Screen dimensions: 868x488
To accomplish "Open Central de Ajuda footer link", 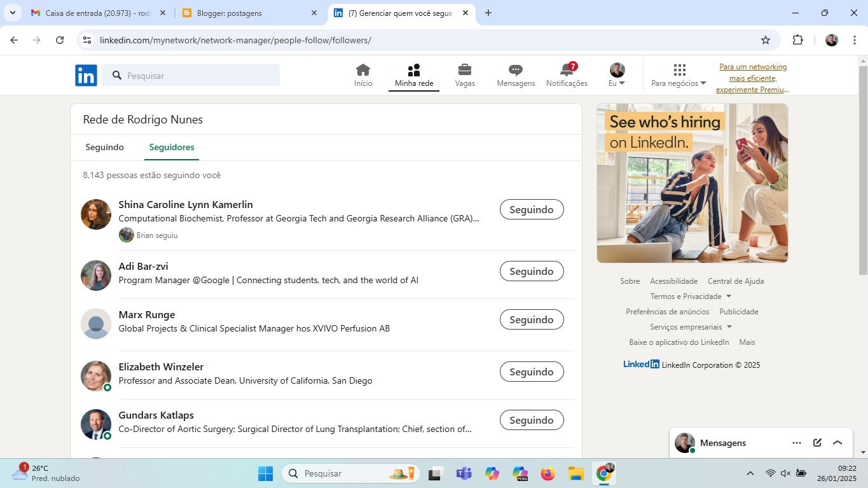I will point(736,281).
